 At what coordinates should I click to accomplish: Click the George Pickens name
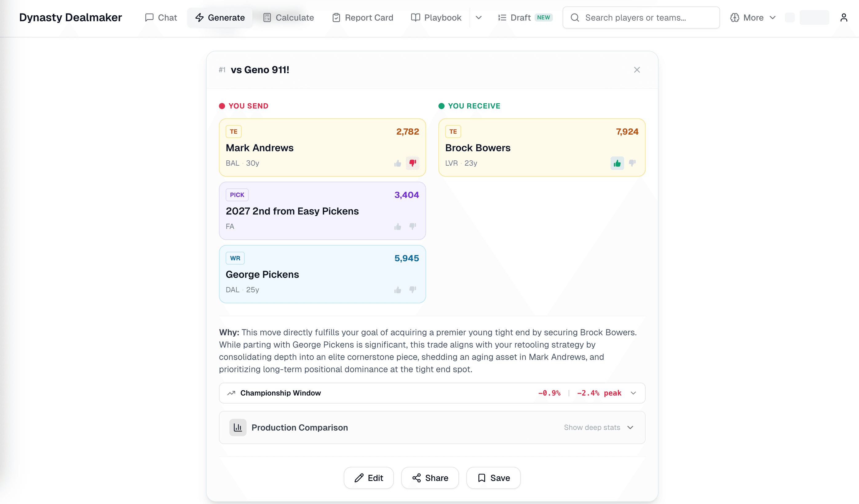click(x=262, y=274)
